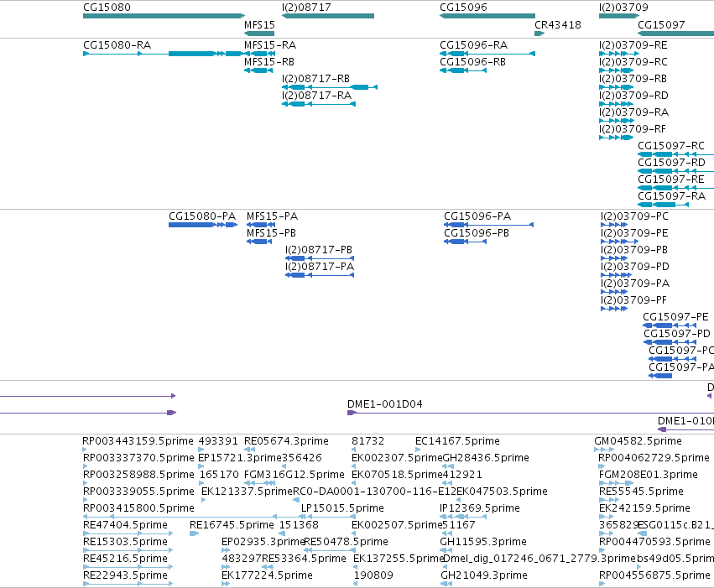Click the l(2)03709-PD protein label
Screen dimensions: 714x588
[635, 267]
